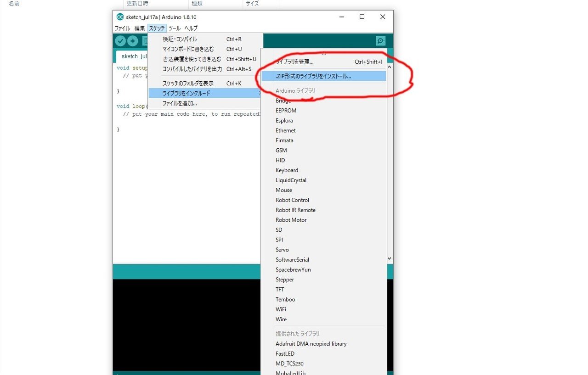Image resolution: width=588 pixels, height=375 pixels.
Task: Include the SoftwareSerial library
Action: (x=324, y=260)
